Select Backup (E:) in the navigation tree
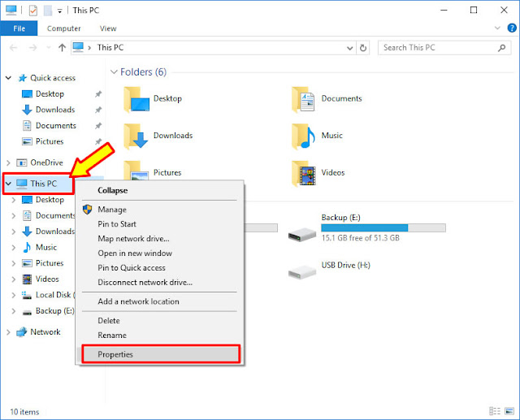The height and width of the screenshot is (420, 520). (x=54, y=311)
